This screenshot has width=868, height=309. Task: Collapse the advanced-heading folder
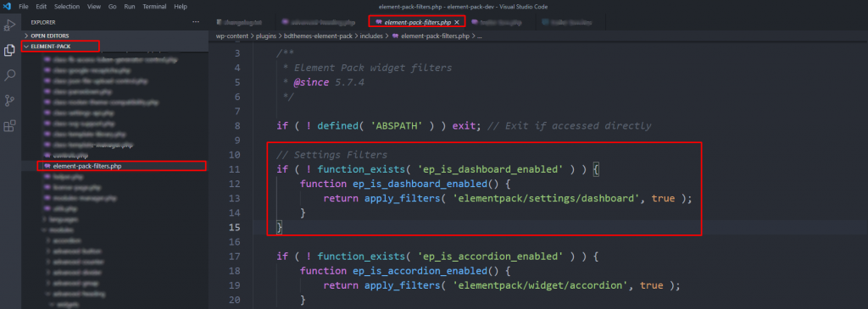(114, 294)
